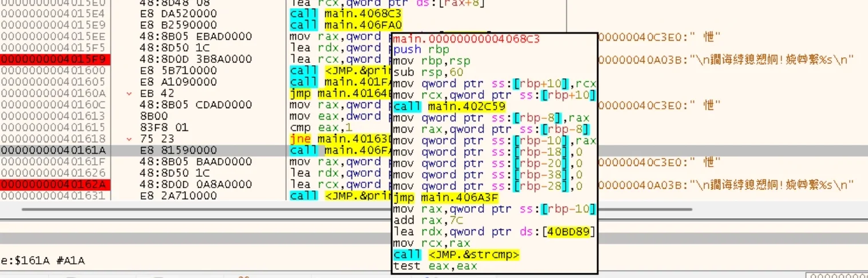Click the jmp main.40164E instruction
The width and height of the screenshot is (868, 278).
click(x=340, y=93)
